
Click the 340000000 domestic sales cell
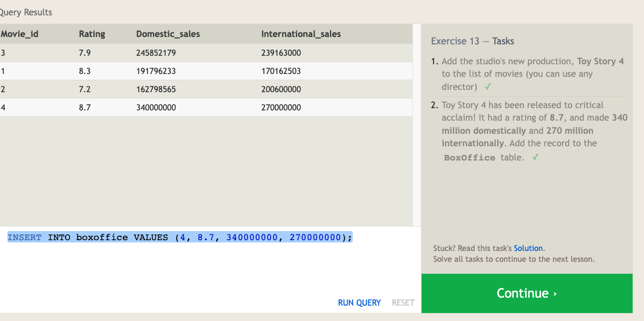pos(156,108)
